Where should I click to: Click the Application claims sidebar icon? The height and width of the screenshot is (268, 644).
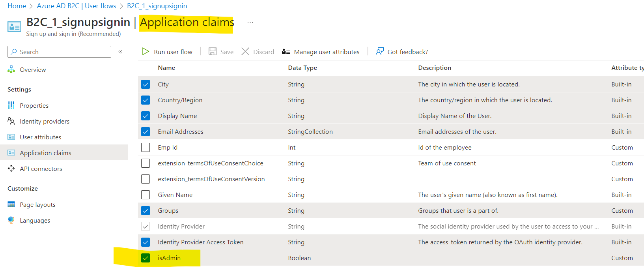tap(11, 153)
